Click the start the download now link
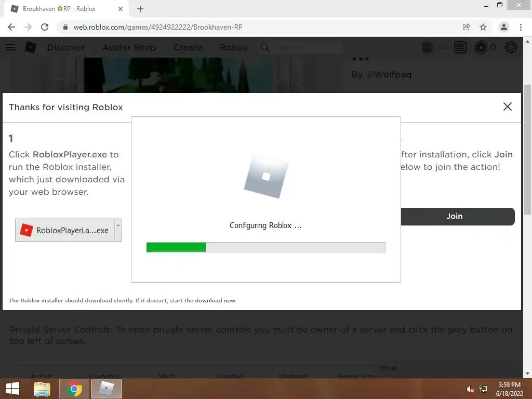 point(203,301)
